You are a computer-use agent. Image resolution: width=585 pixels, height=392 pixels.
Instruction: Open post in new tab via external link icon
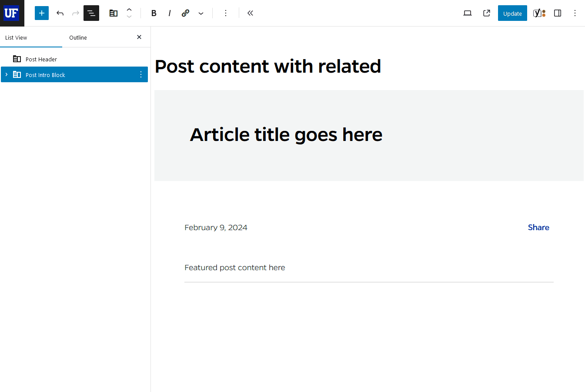[486, 13]
